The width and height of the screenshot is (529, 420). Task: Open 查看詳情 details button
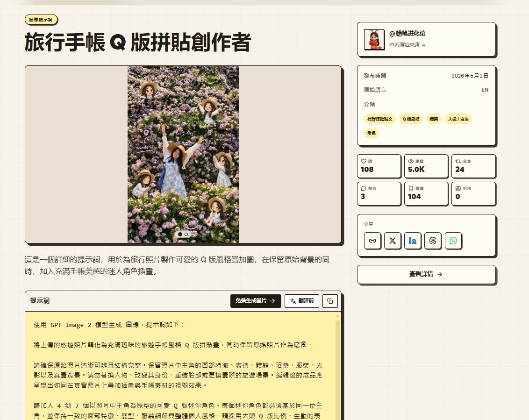pyautogui.click(x=426, y=274)
